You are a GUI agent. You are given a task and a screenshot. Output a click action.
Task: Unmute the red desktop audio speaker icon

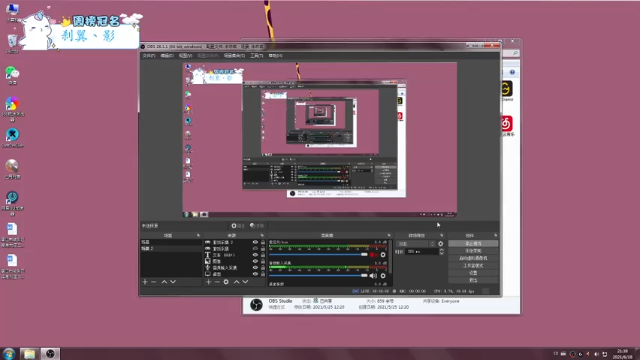pos(373,255)
